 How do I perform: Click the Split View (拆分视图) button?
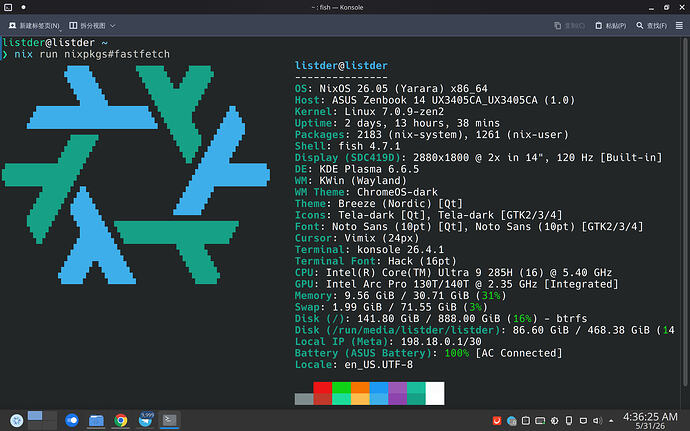click(x=87, y=26)
